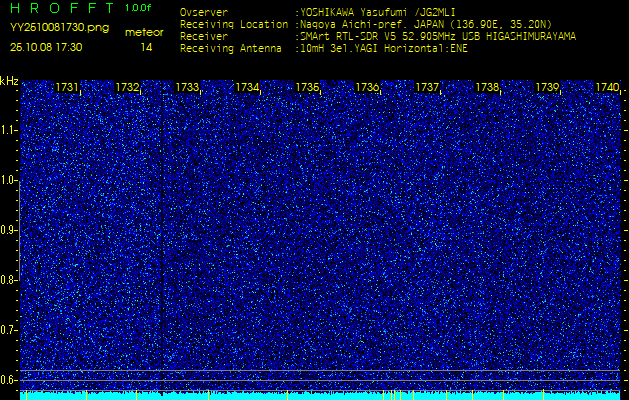Click the 1738 time marker

pos(487,87)
